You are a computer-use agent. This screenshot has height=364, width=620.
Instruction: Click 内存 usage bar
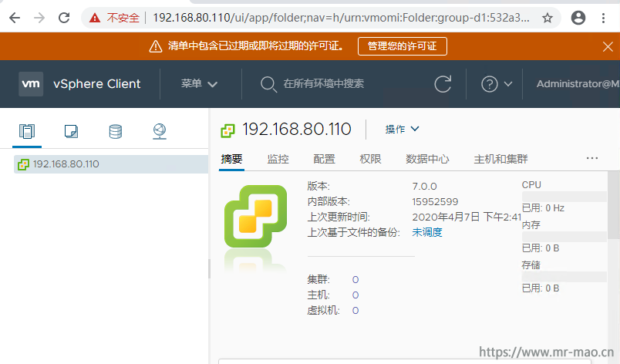click(x=564, y=237)
